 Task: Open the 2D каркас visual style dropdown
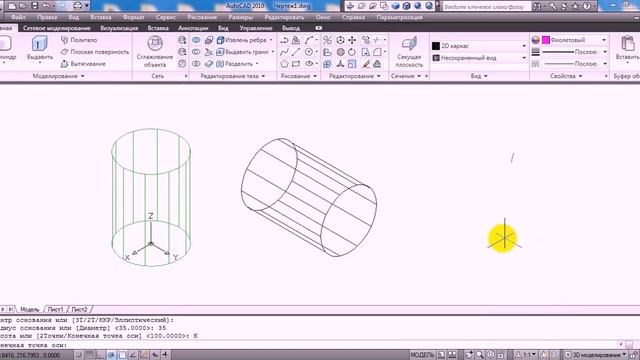click(x=480, y=46)
